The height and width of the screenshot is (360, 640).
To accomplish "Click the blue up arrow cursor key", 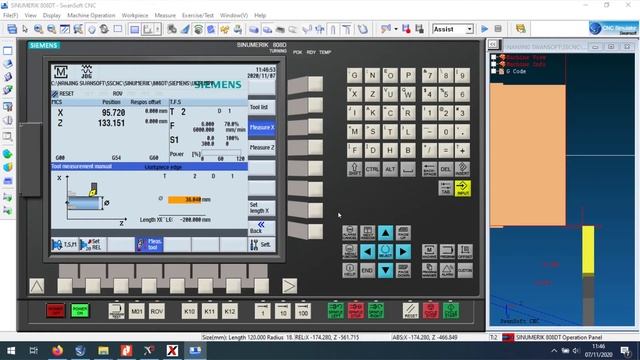I will [385, 233].
